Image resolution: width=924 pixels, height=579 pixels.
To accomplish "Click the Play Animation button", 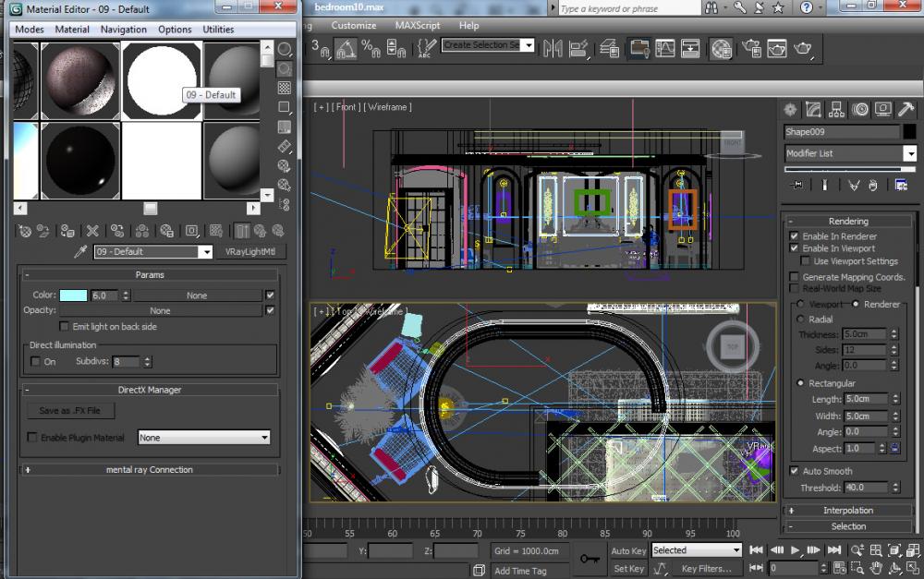I will tap(796, 550).
